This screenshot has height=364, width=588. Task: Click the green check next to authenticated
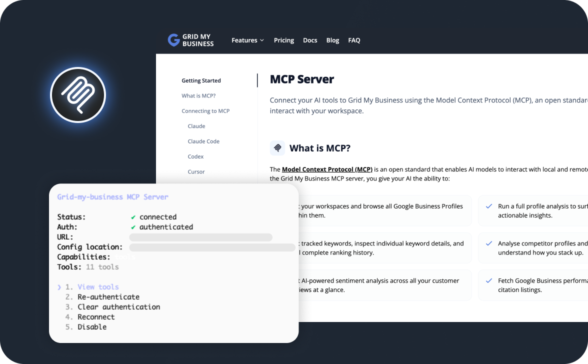pos(133,227)
